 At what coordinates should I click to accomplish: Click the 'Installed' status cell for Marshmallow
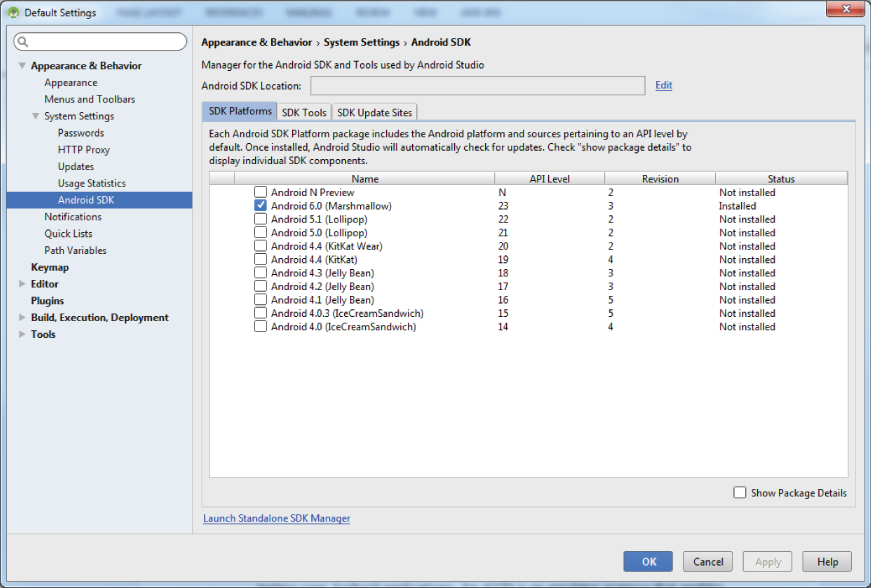(x=737, y=205)
